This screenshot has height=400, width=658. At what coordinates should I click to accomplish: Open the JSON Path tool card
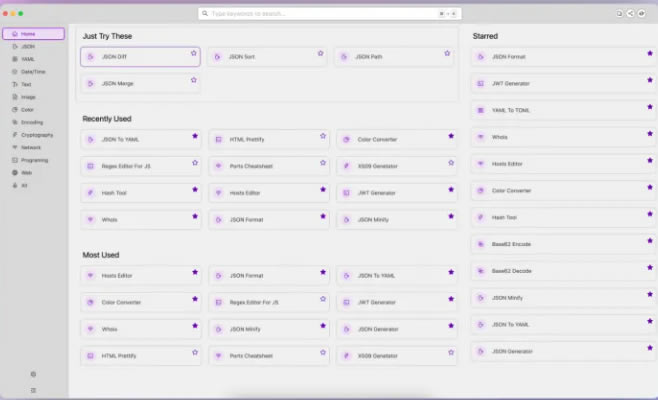tap(390, 57)
